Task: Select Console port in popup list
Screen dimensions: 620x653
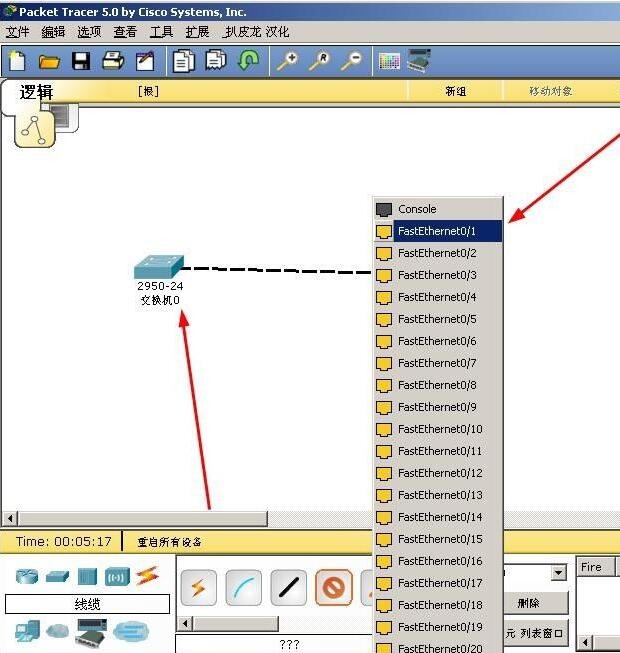Action: pyautogui.click(x=438, y=209)
